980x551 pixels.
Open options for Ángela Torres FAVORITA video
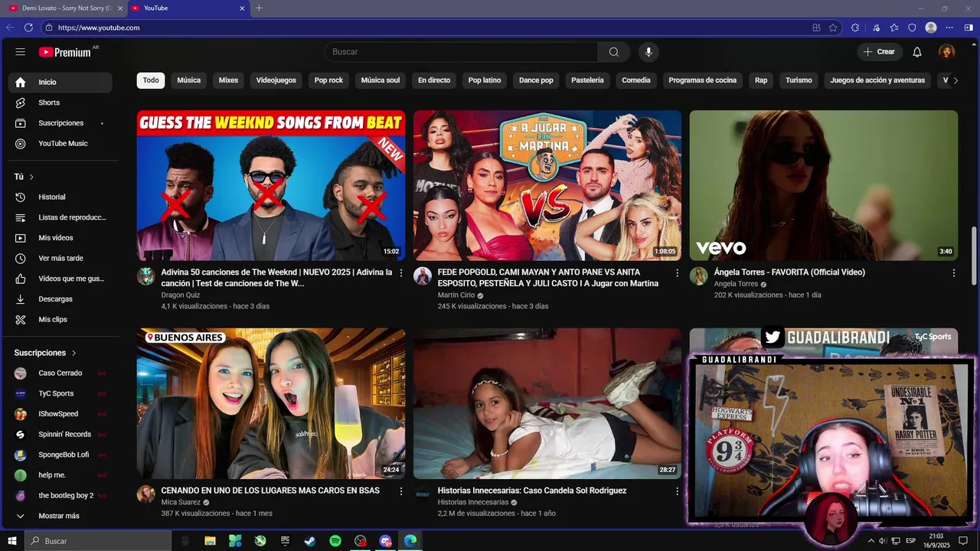(x=953, y=272)
